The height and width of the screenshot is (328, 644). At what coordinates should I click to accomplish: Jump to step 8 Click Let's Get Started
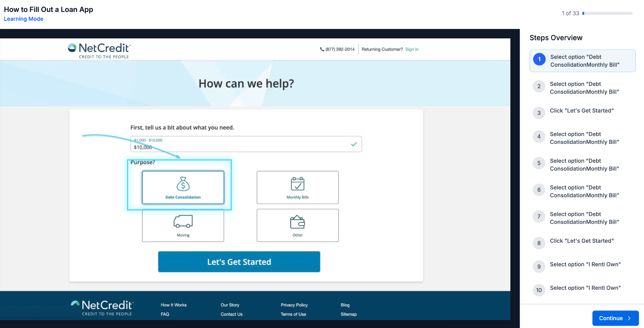tap(582, 243)
